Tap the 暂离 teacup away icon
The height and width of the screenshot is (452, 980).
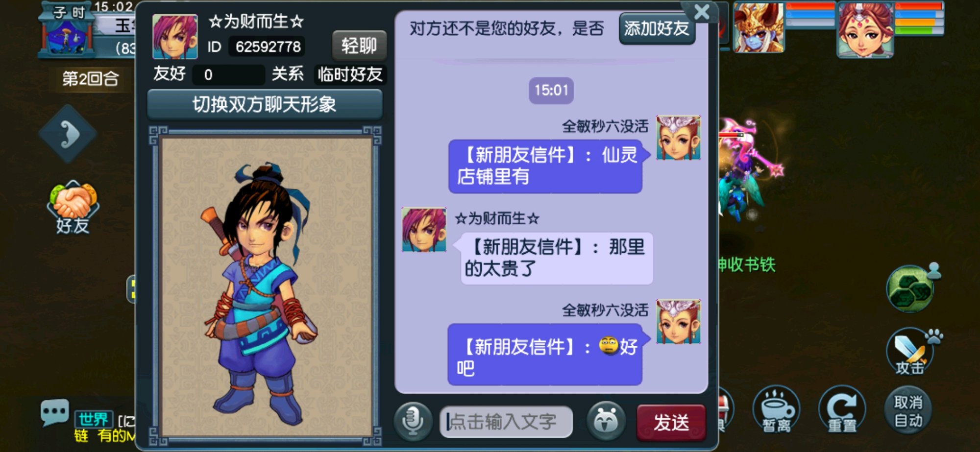pos(776,409)
